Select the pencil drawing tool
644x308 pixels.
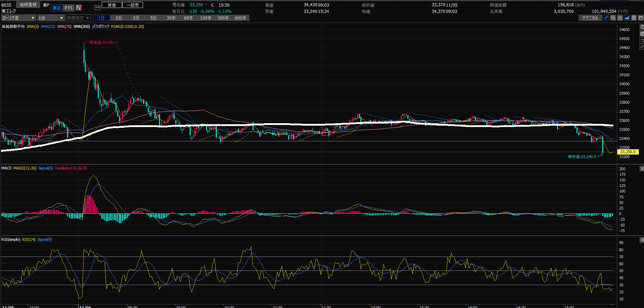pos(606,18)
